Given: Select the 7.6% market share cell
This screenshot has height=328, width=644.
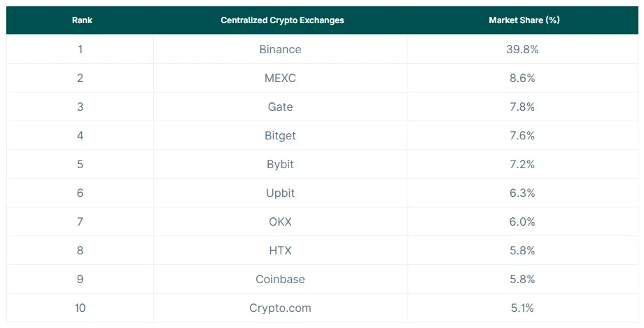Looking at the screenshot, I should 524,136.
